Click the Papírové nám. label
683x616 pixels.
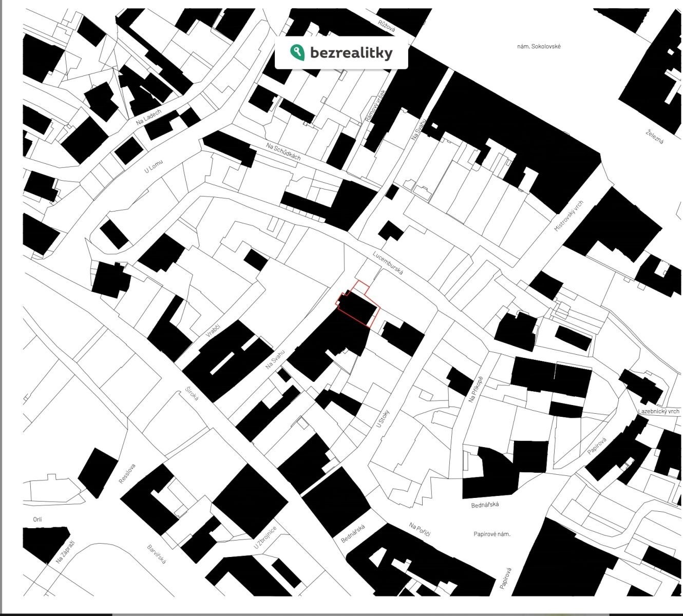tap(492, 534)
